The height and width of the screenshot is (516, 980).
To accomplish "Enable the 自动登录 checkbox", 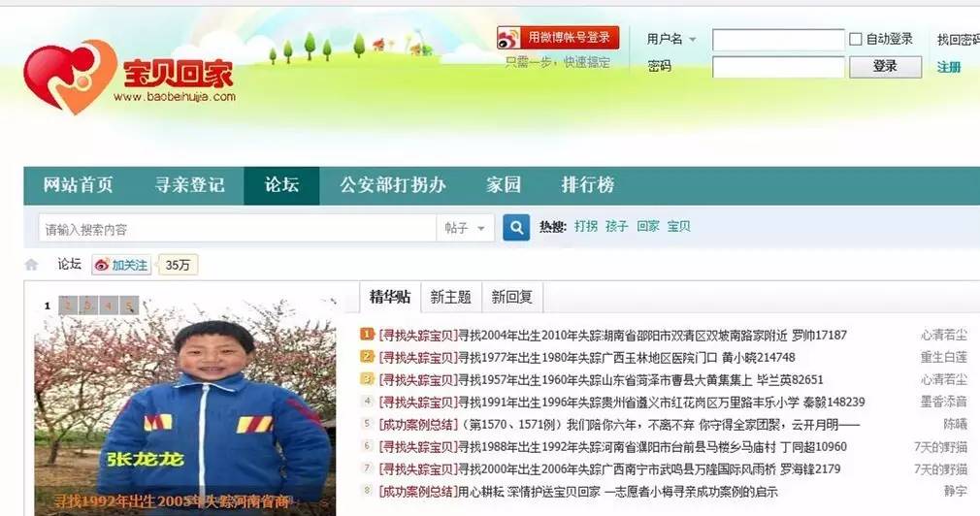I will pos(856,39).
